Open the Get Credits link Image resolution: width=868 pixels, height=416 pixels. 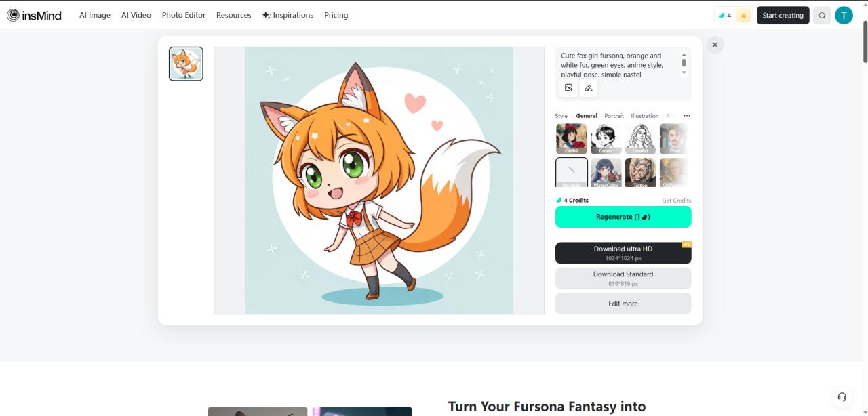[675, 200]
